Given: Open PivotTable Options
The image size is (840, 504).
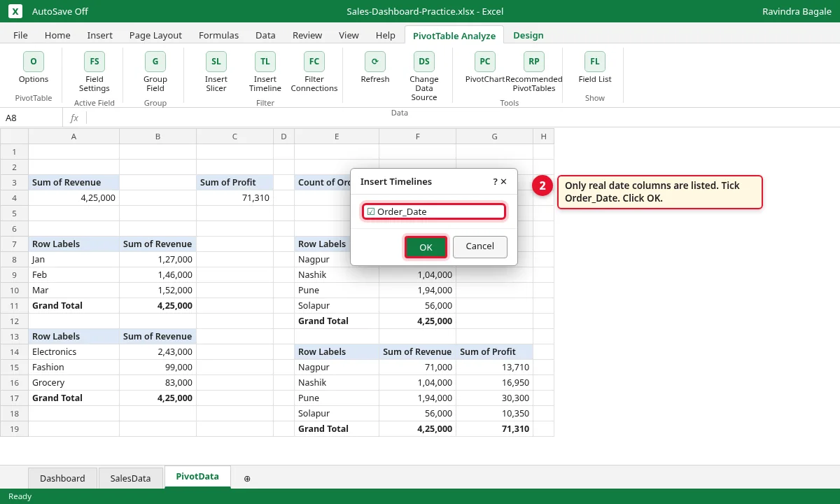Looking at the screenshot, I should click(x=34, y=69).
